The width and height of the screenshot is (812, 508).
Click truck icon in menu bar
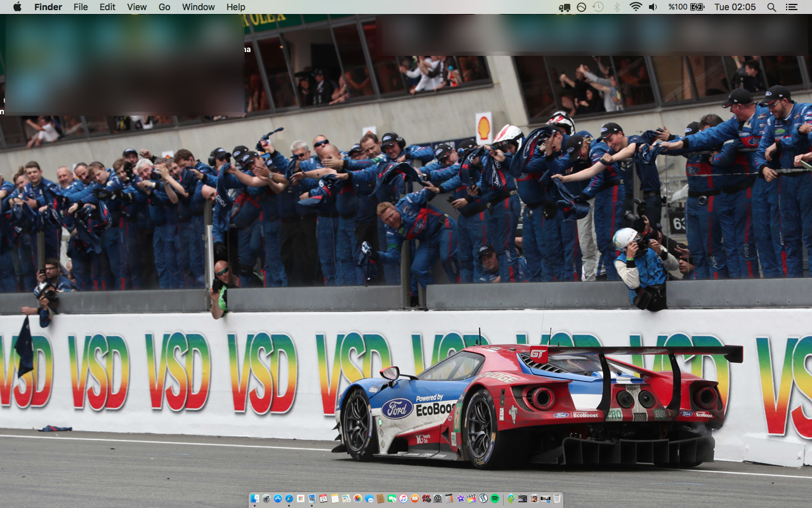click(x=565, y=7)
